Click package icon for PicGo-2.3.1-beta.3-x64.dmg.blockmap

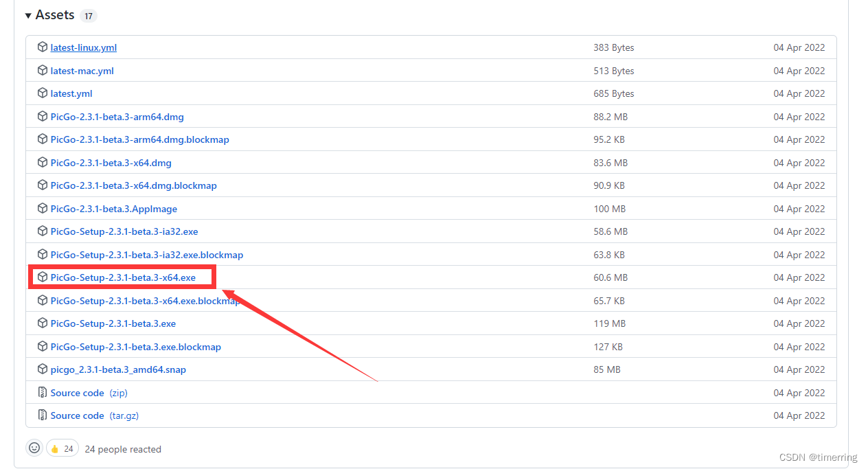tap(43, 185)
